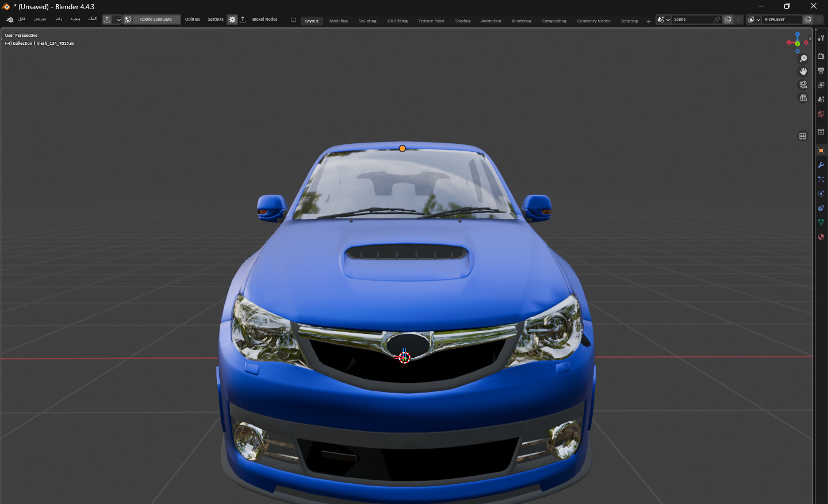Open the رندر (Render) menu
828x504 pixels.
coord(59,19)
